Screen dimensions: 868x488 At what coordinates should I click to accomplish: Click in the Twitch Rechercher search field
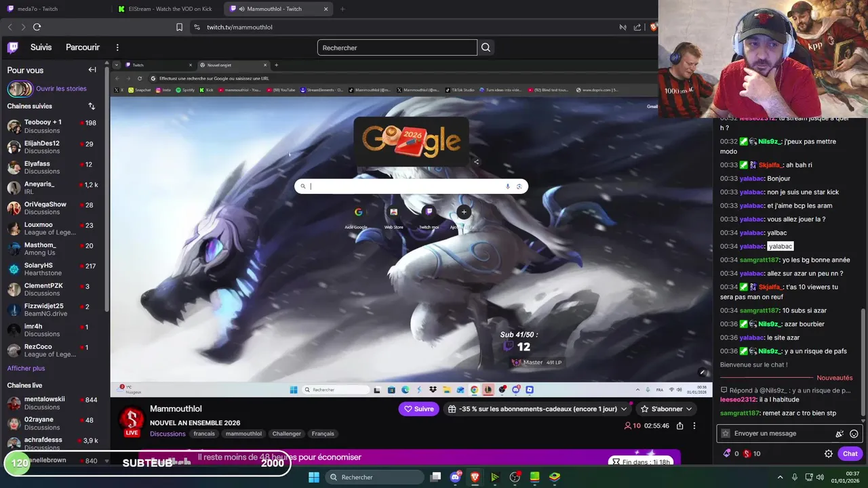tap(397, 47)
